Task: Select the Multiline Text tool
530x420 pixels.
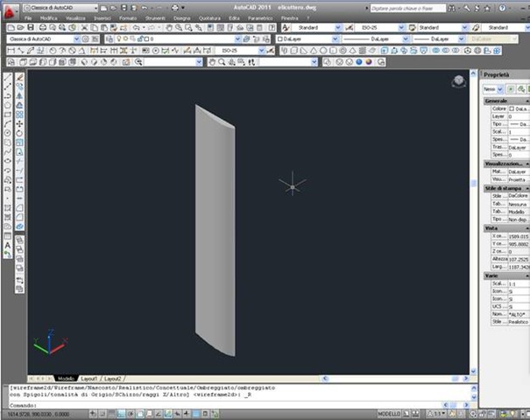Action: 8,245
